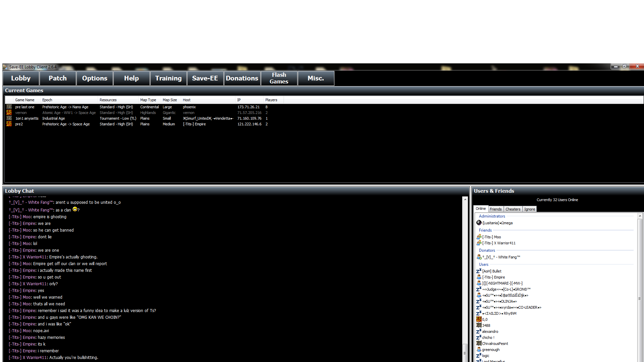Click the game icon of the 'pre last one' row
644x362 pixels.
(9, 107)
